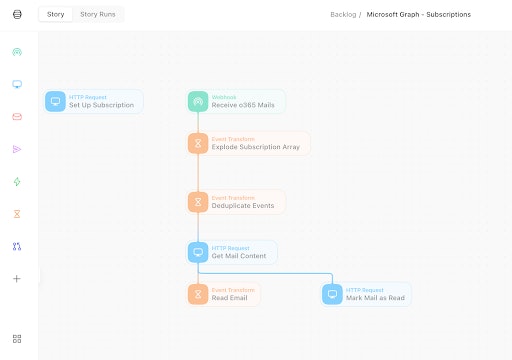This screenshot has height=360, width=512.
Task: Select the Mark Mail as Read node
Action: pyautogui.click(x=366, y=294)
